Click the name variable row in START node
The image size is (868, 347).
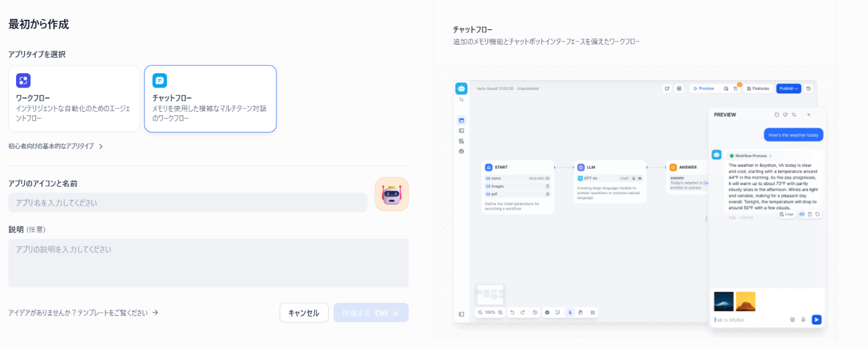[x=518, y=178]
